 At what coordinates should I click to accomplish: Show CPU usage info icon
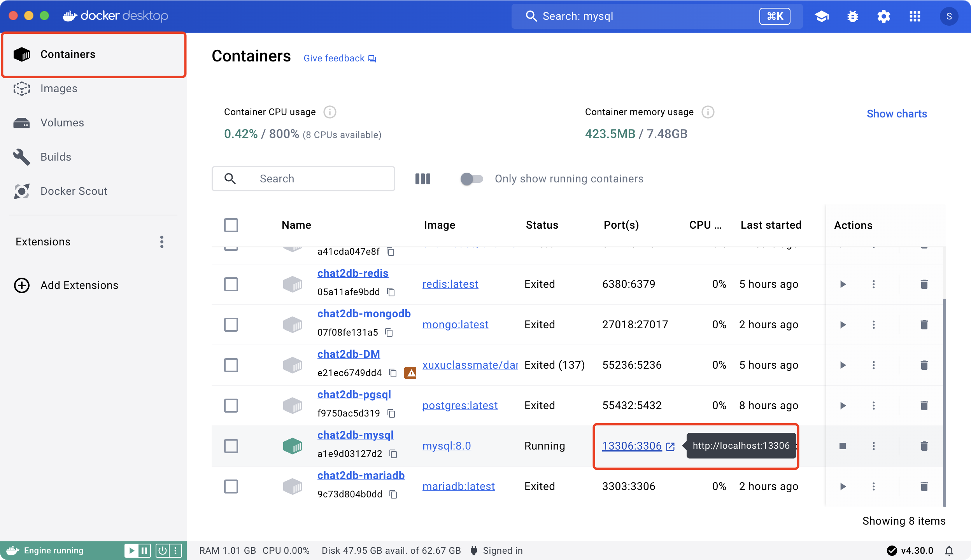pos(330,112)
